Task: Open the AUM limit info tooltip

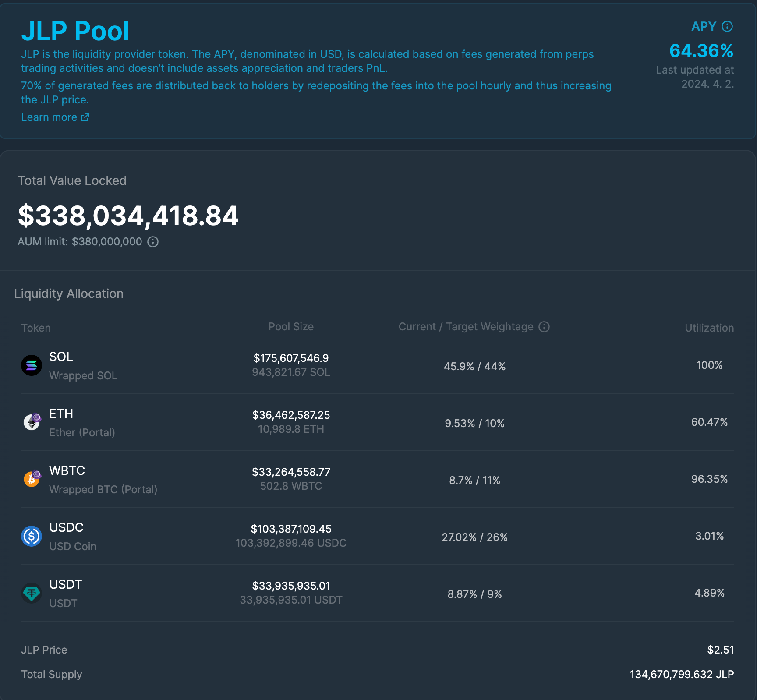Action: [x=152, y=241]
